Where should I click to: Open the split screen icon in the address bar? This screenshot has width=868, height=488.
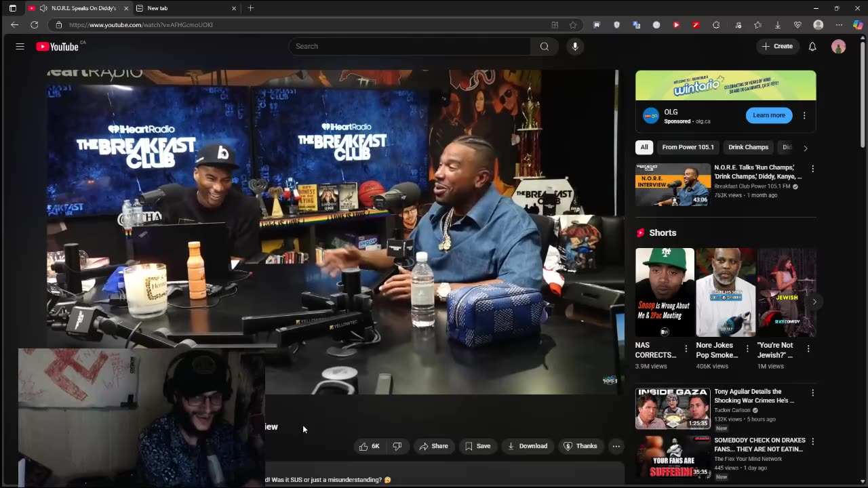pyautogui.click(x=555, y=24)
